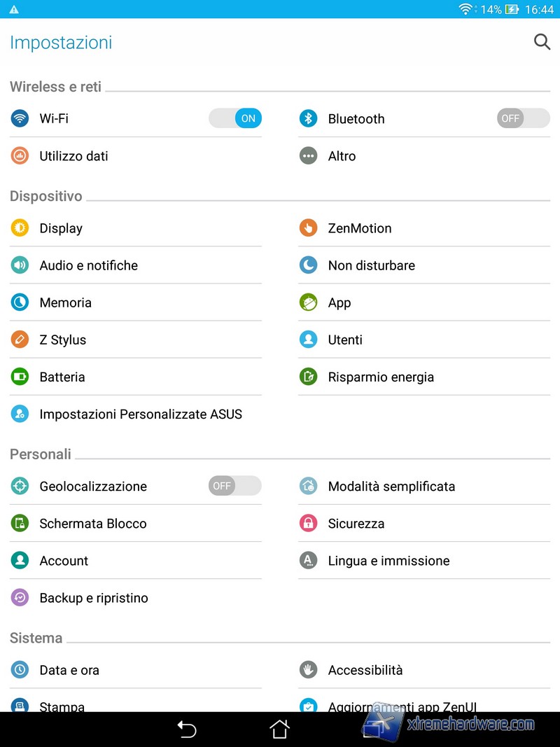Open Impostazioni Personalizzate ASUS
This screenshot has width=560, height=747.
click(141, 414)
